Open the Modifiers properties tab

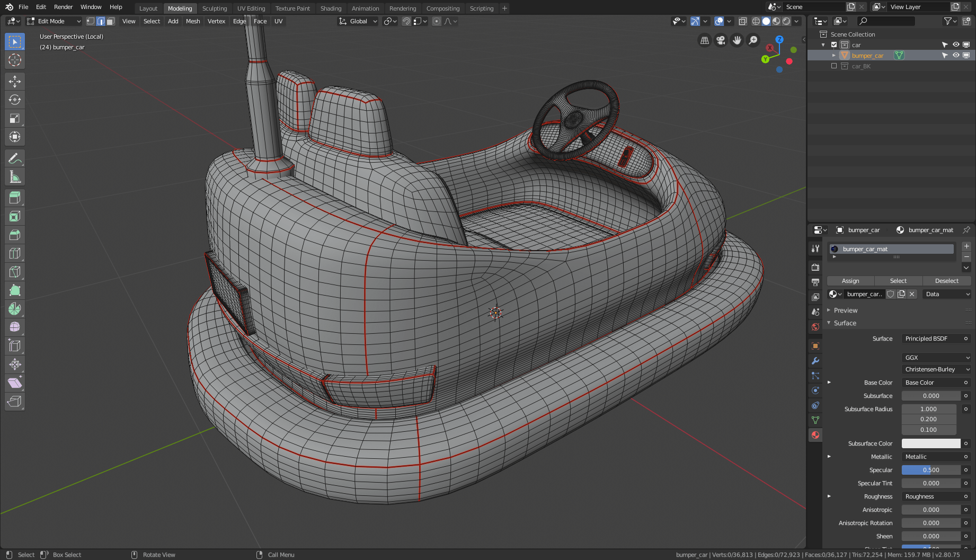(x=815, y=361)
